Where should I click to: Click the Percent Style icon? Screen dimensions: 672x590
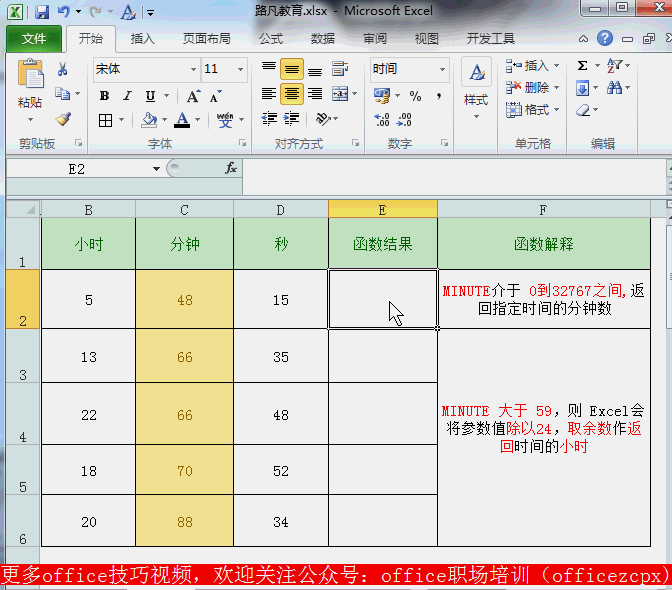coord(415,96)
